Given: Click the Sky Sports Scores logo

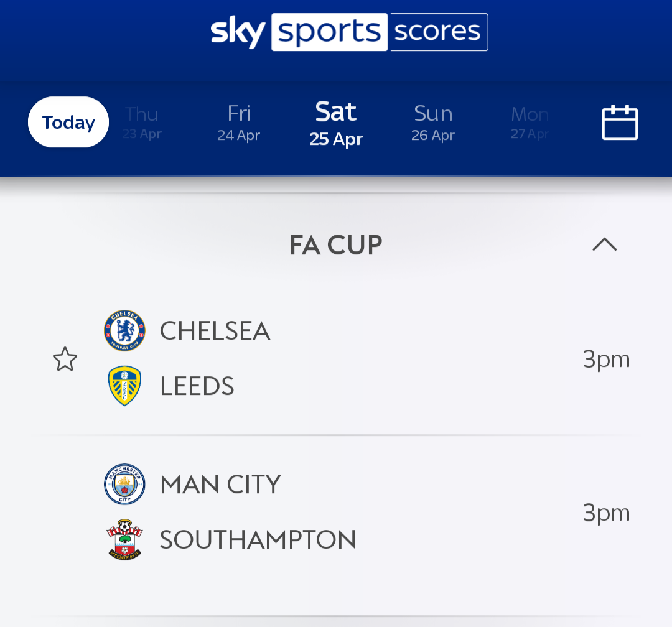Looking at the screenshot, I should [x=349, y=32].
